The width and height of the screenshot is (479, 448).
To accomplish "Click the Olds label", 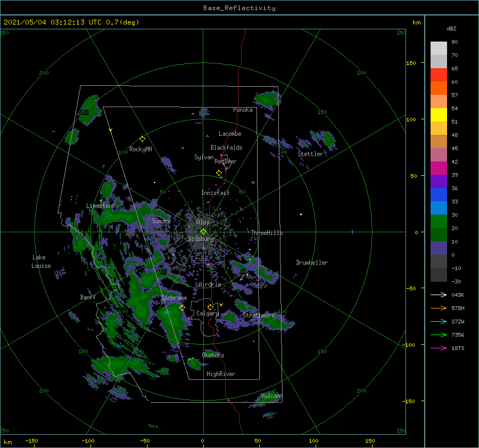I will tap(203, 222).
